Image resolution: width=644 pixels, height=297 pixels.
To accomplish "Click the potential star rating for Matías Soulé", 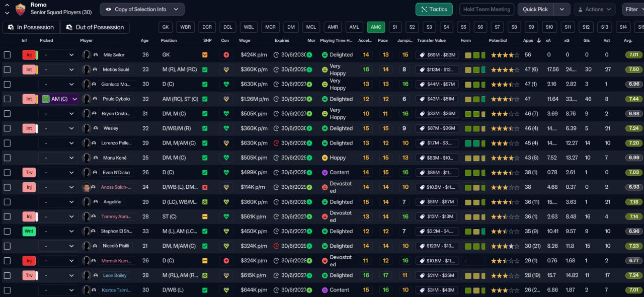I will point(506,69).
